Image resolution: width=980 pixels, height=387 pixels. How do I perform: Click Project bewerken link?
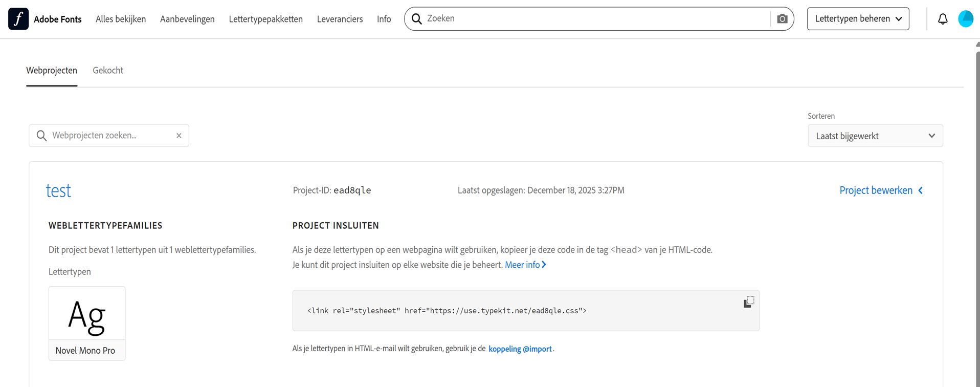pyautogui.click(x=876, y=190)
